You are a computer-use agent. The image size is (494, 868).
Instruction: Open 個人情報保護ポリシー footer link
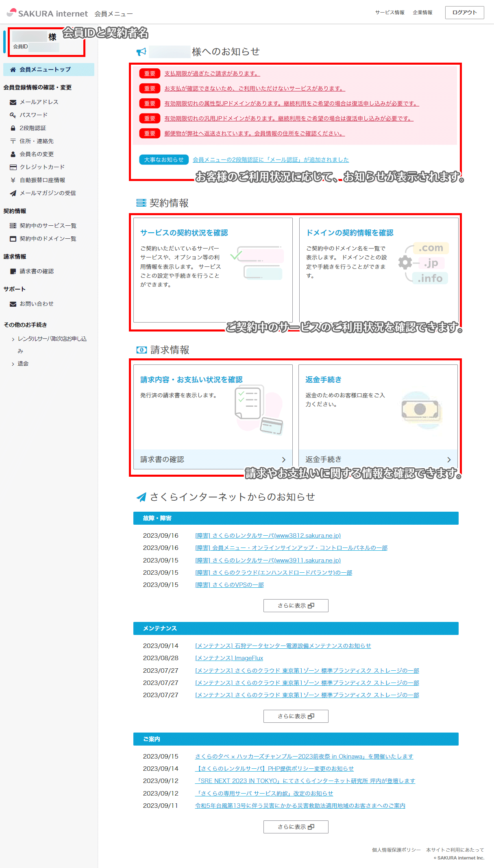click(x=396, y=850)
